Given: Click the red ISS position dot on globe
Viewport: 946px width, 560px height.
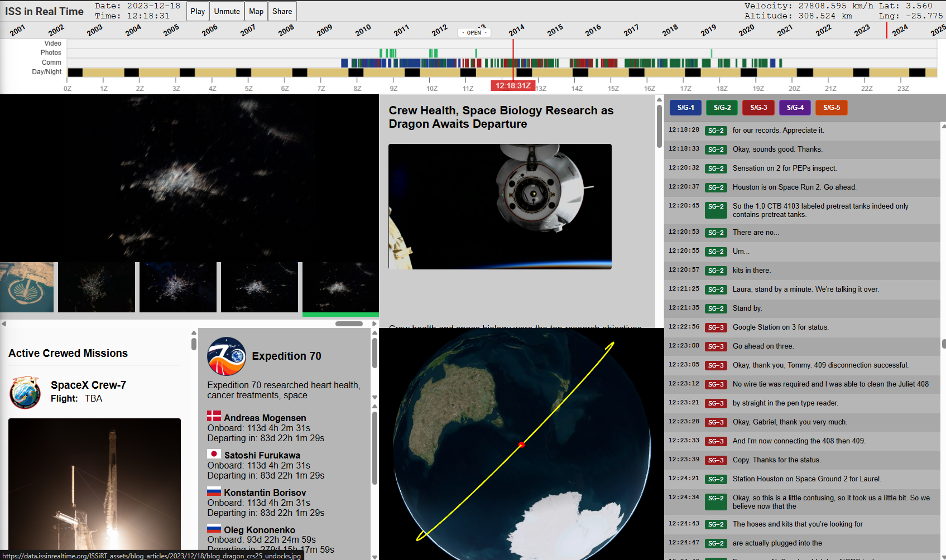Looking at the screenshot, I should click(521, 445).
